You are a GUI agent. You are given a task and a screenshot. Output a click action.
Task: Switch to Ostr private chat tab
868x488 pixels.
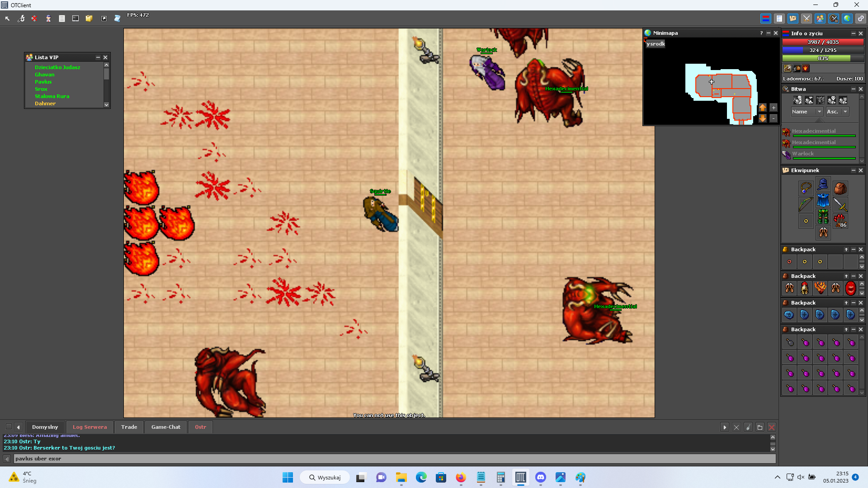(200, 427)
